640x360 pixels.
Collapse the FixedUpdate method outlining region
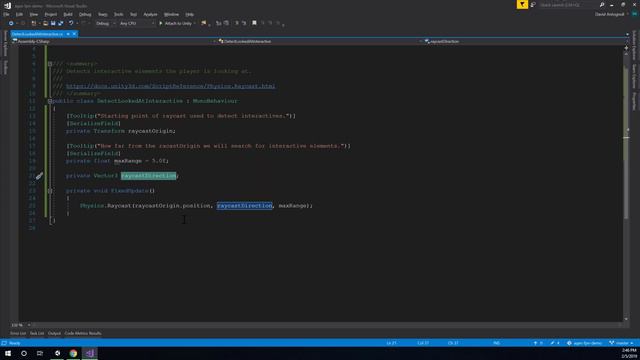coord(50,191)
